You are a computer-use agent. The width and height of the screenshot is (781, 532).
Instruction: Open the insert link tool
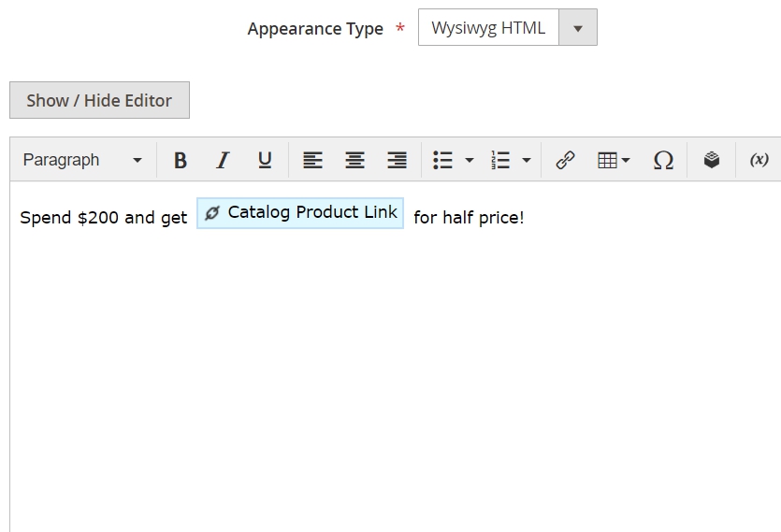[565, 160]
